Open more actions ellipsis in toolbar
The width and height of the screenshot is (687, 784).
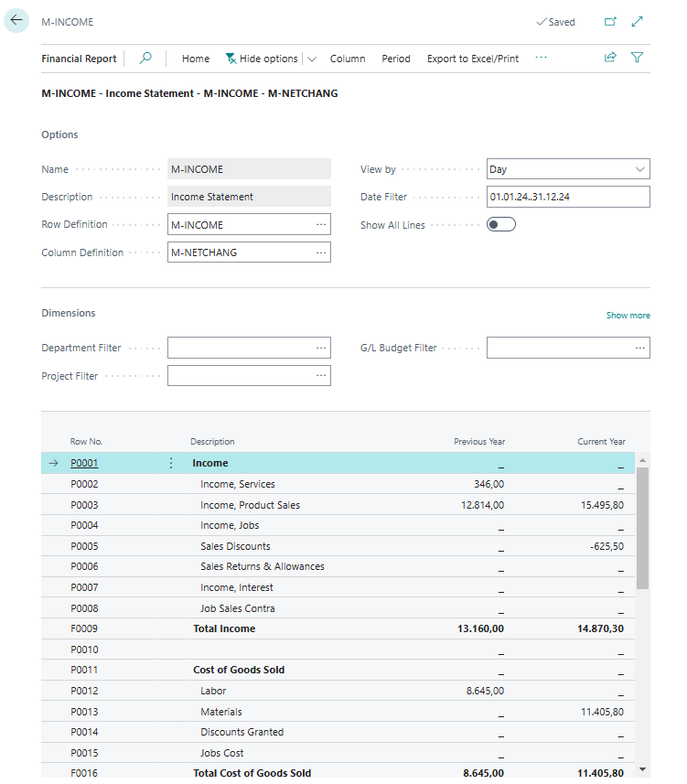(541, 58)
